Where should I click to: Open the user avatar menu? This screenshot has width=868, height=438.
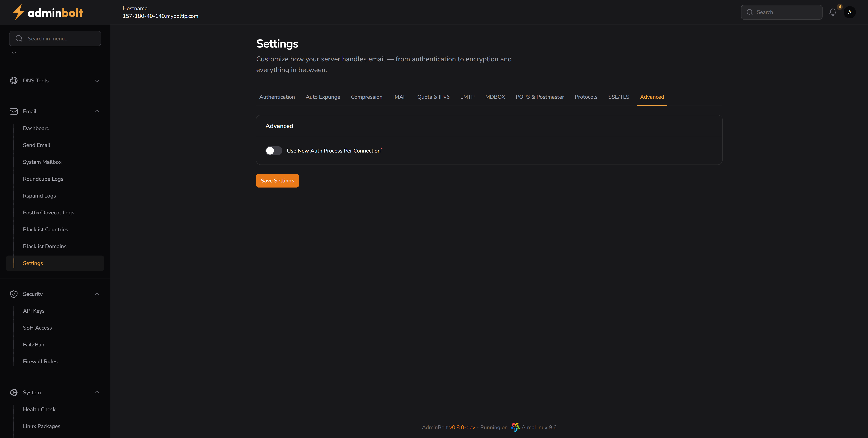849,12
